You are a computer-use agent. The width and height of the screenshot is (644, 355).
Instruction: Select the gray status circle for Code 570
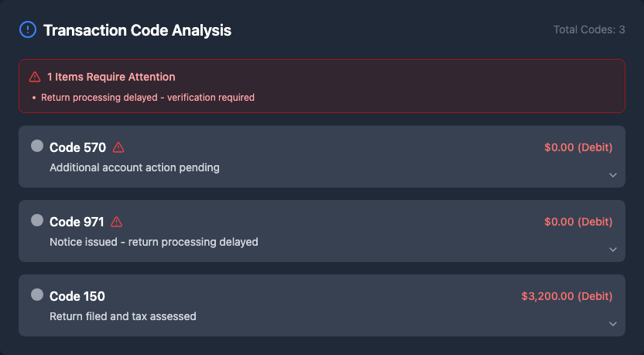[x=37, y=146]
